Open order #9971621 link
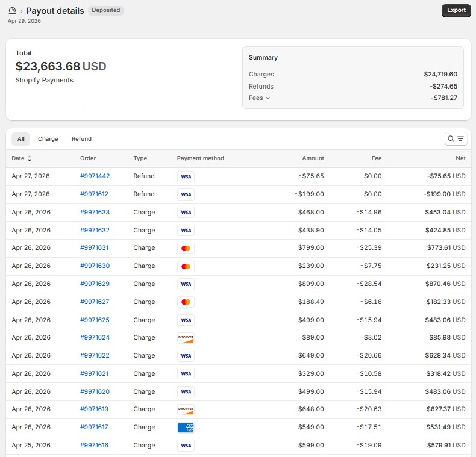Screen dimensions: 476x457 coord(94,373)
